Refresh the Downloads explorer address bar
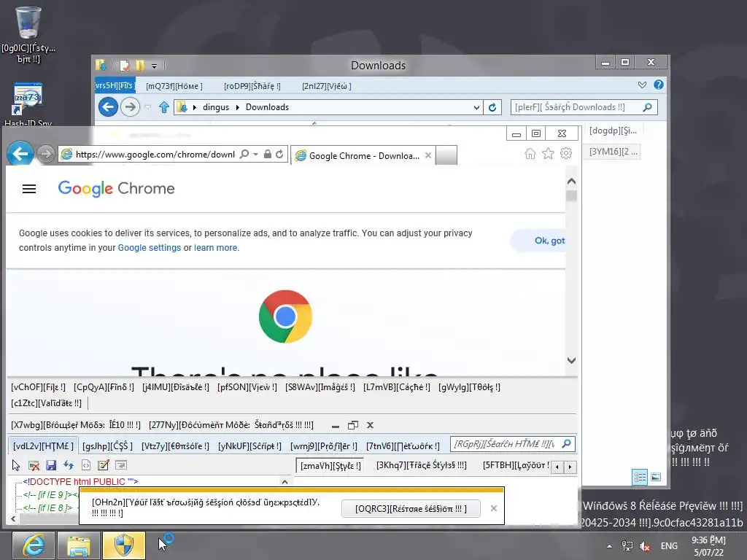The image size is (747, 560). pos(492,107)
